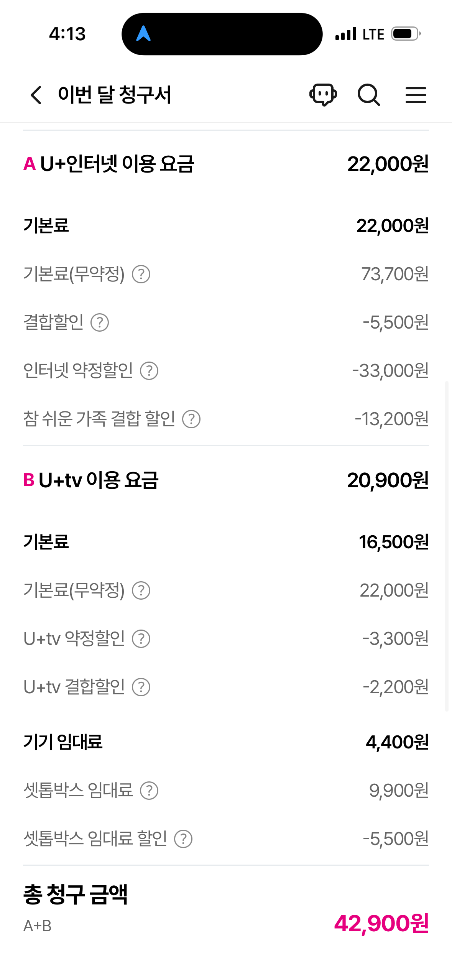Select the U+tv 이용 요금 heading
The height and width of the screenshot is (980, 452).
[99, 480]
